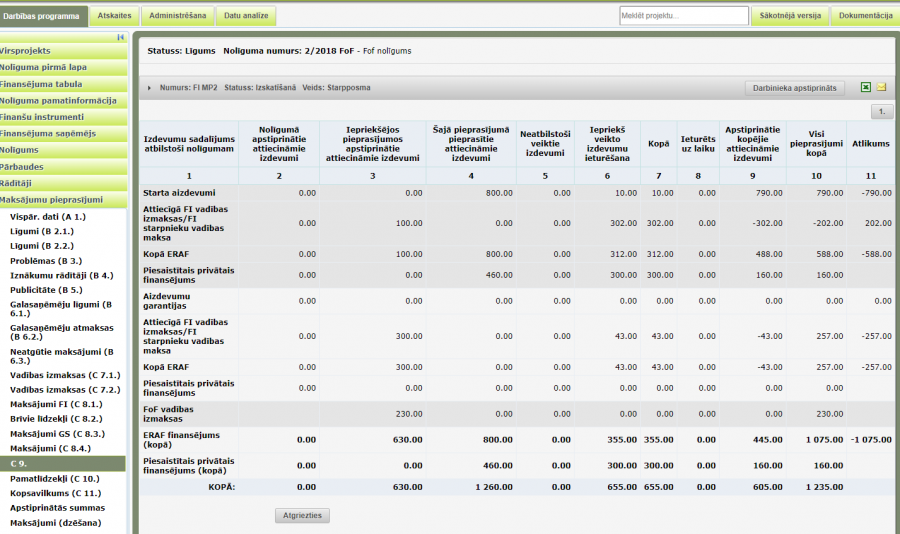This screenshot has height=534, width=900.
Task: Open the Sākotnējā versija button
Action: tap(791, 16)
